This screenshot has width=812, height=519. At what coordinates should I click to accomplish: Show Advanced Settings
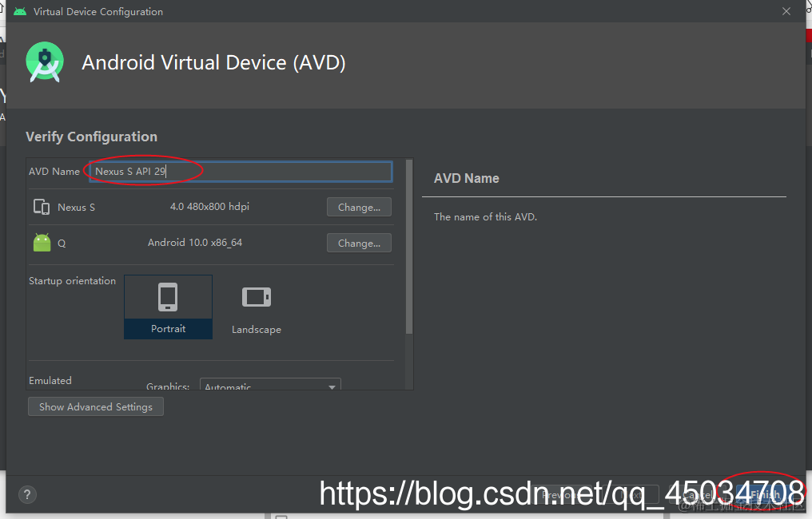tap(96, 406)
